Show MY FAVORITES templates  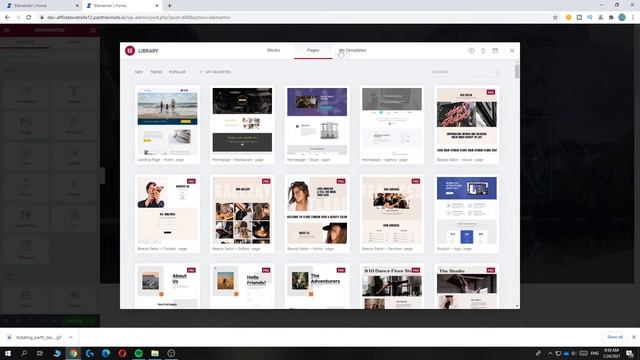[x=215, y=72]
